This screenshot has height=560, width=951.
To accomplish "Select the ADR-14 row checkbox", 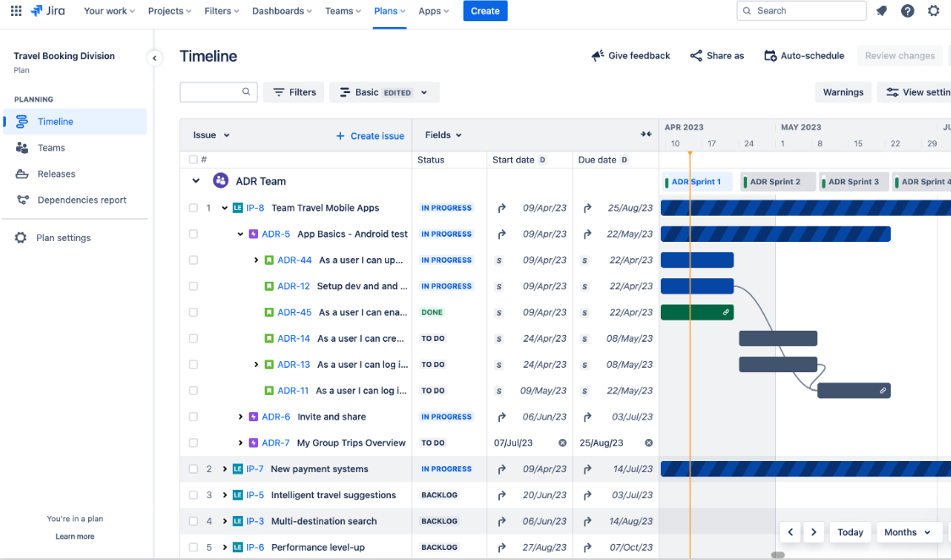I will pos(193,338).
